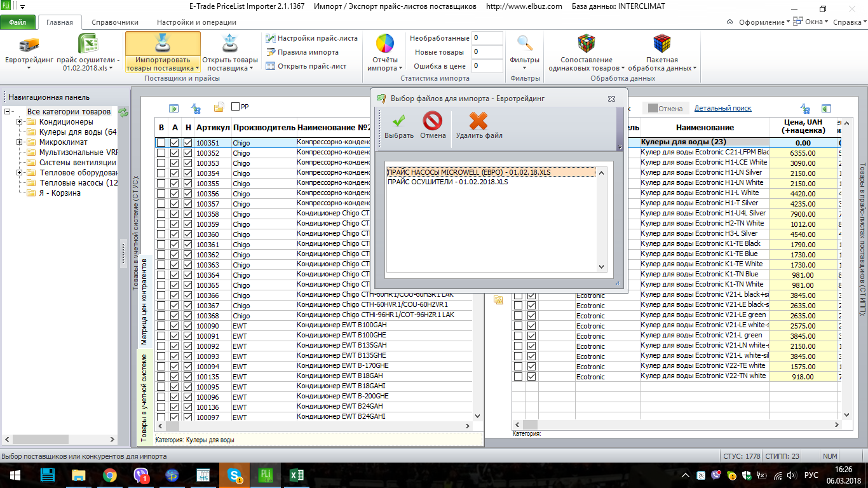Screen dimensions: 868x488
Task: Click the Excel price list file icon
Action: click(x=88, y=44)
